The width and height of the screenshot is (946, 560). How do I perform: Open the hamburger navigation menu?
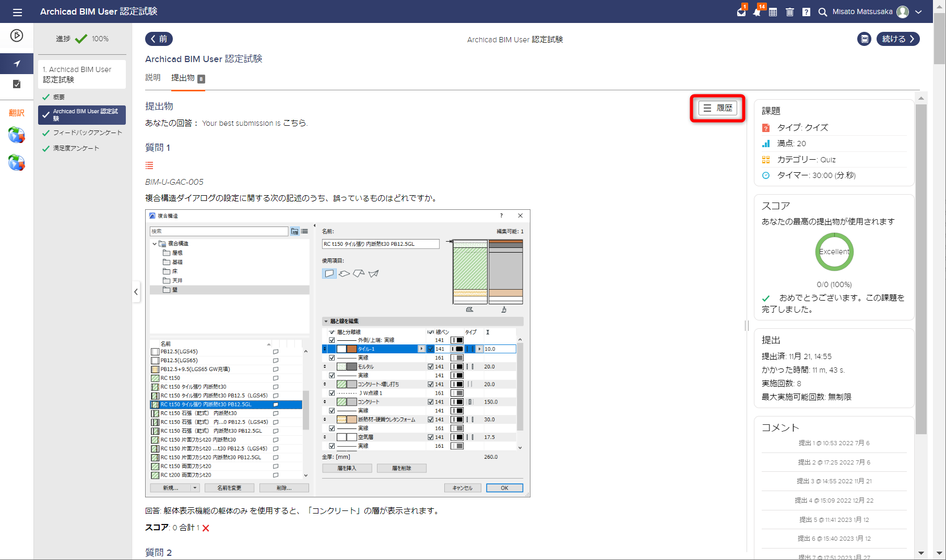pos(17,11)
